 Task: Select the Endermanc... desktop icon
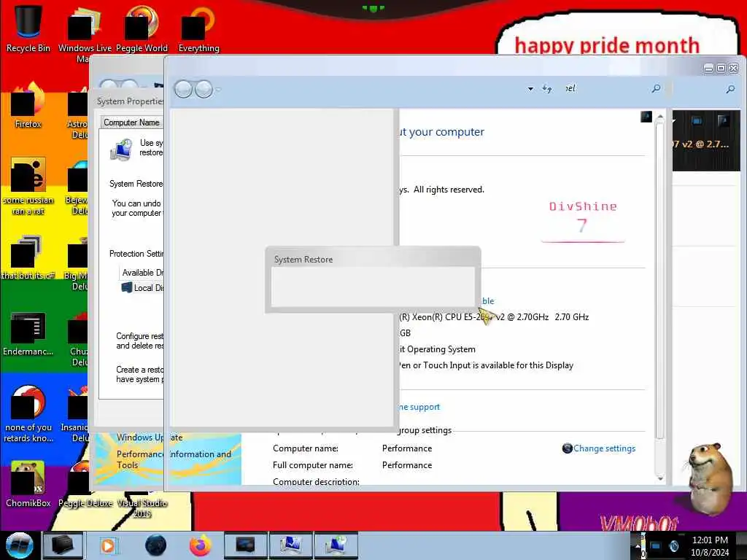(28, 333)
